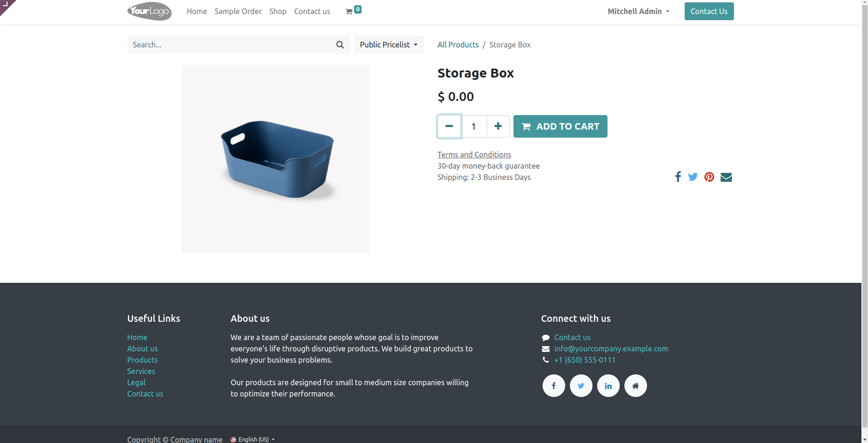
Task: Click footer home round icon
Action: point(635,386)
